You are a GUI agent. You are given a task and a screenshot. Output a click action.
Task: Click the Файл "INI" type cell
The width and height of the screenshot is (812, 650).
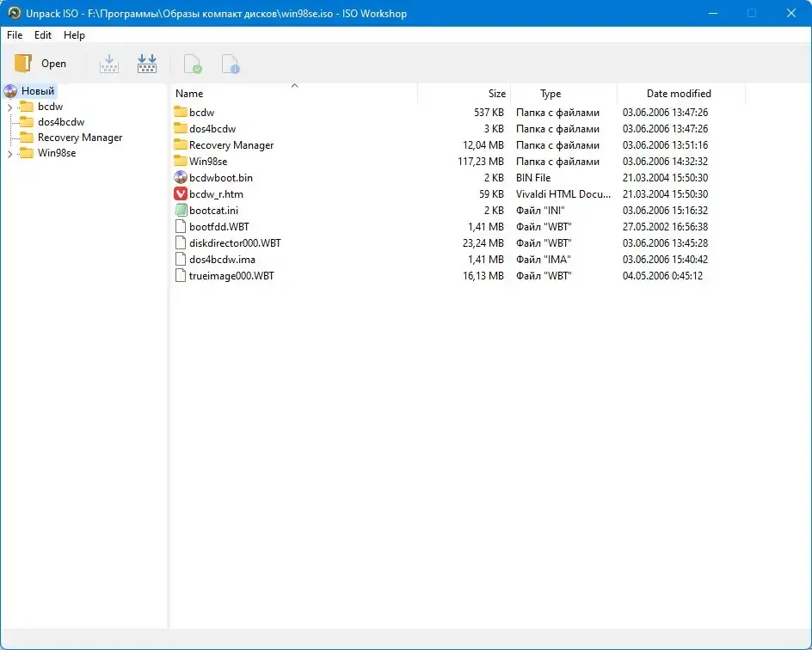[x=540, y=210]
